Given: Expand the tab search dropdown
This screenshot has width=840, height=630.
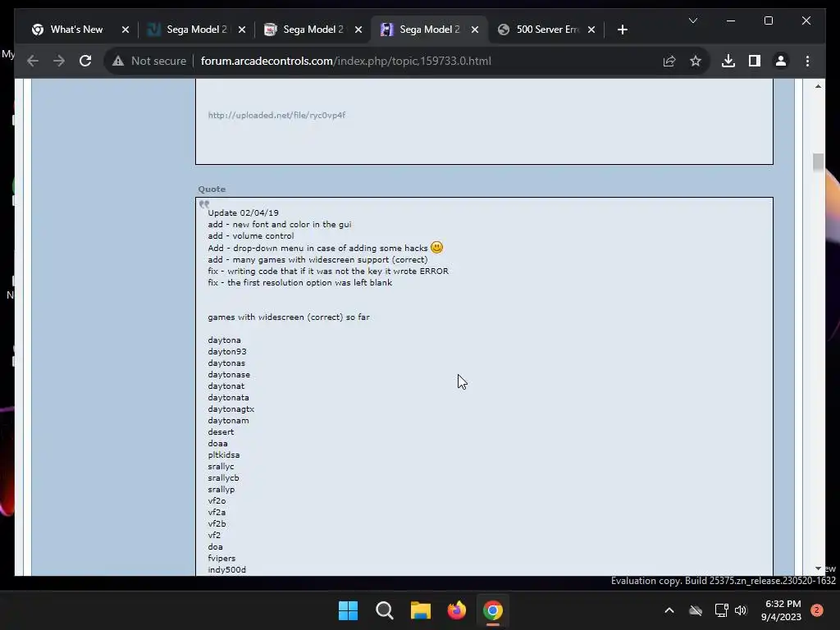Looking at the screenshot, I should click(x=692, y=21).
